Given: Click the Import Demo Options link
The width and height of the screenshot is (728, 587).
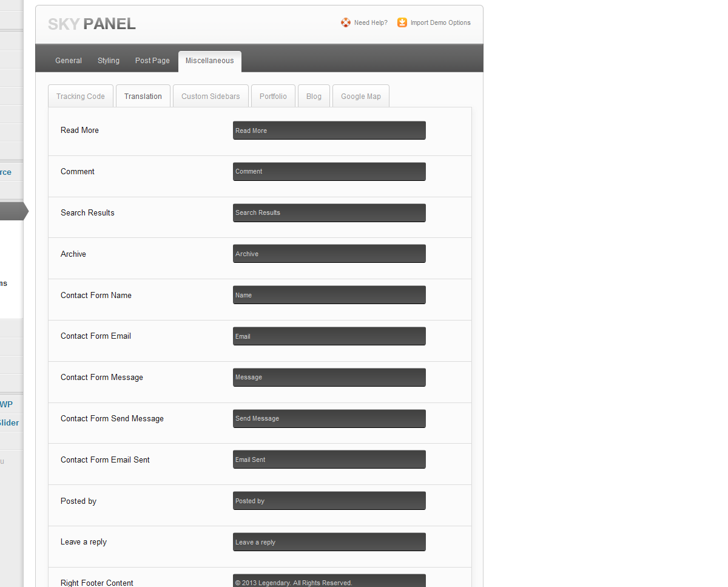Looking at the screenshot, I should (x=440, y=23).
